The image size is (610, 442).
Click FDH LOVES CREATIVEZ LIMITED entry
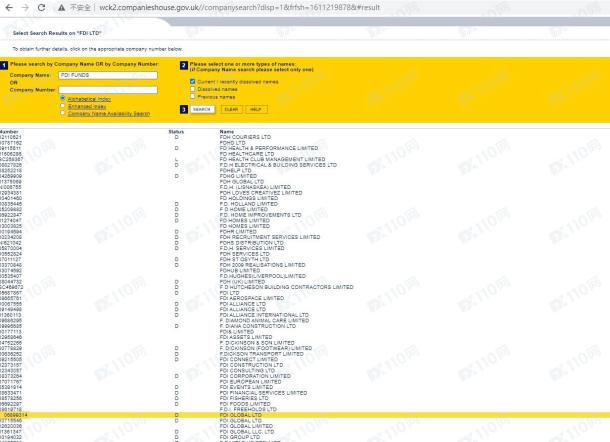(x=261, y=193)
